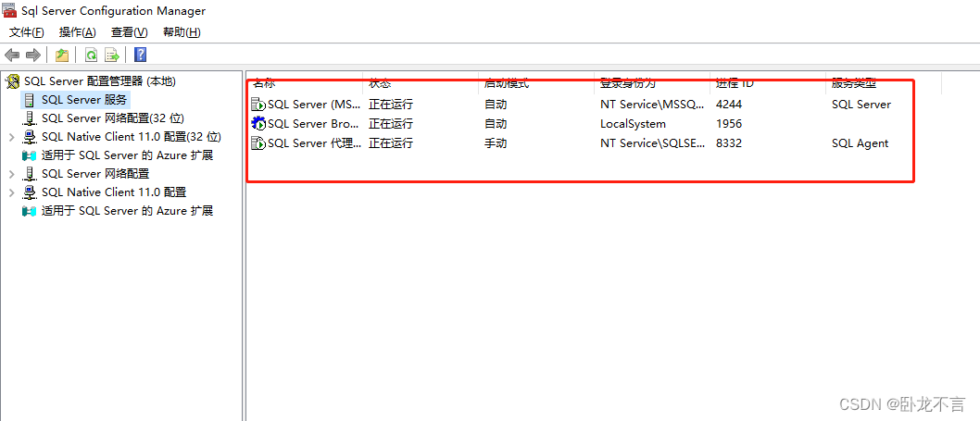Click the SQL Server Bro... gear icon
The height and width of the screenshot is (421, 980).
coord(258,124)
